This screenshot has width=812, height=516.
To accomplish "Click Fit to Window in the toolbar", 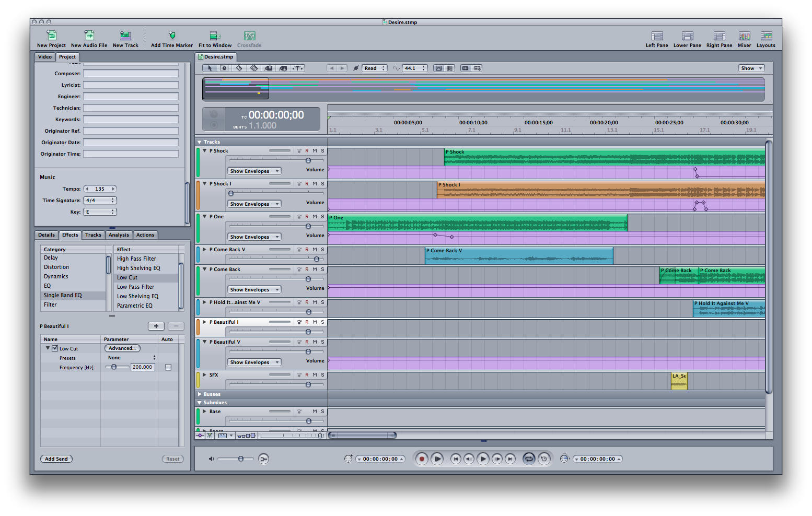I will point(214,36).
